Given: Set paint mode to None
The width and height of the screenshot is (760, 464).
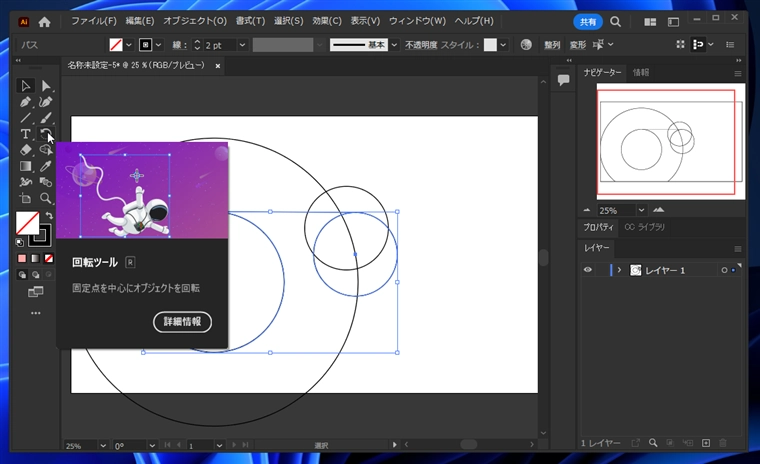Looking at the screenshot, I should click(49, 258).
